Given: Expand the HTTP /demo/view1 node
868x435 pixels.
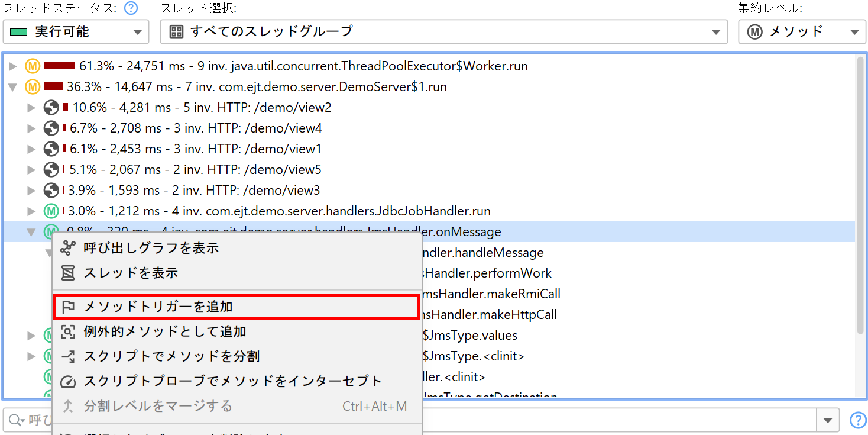Looking at the screenshot, I should pos(32,149).
